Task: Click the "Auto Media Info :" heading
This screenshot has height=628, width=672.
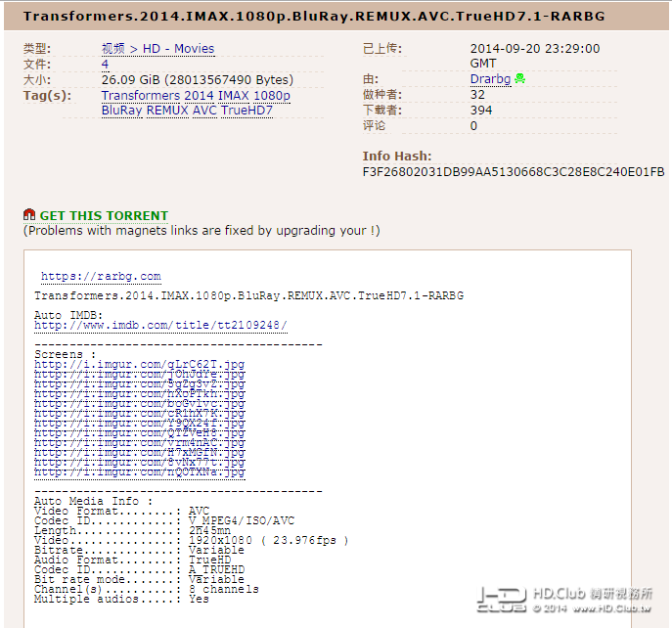Action: 94,501
